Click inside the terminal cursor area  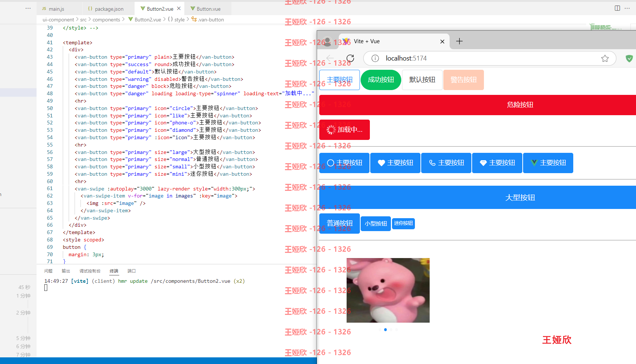tap(46, 288)
